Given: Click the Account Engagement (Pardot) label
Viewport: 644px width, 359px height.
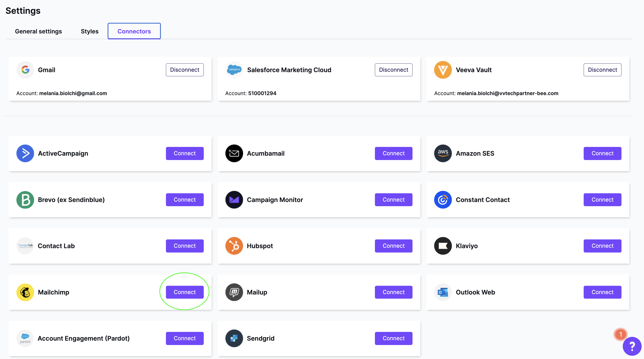Looking at the screenshot, I should point(84,338).
